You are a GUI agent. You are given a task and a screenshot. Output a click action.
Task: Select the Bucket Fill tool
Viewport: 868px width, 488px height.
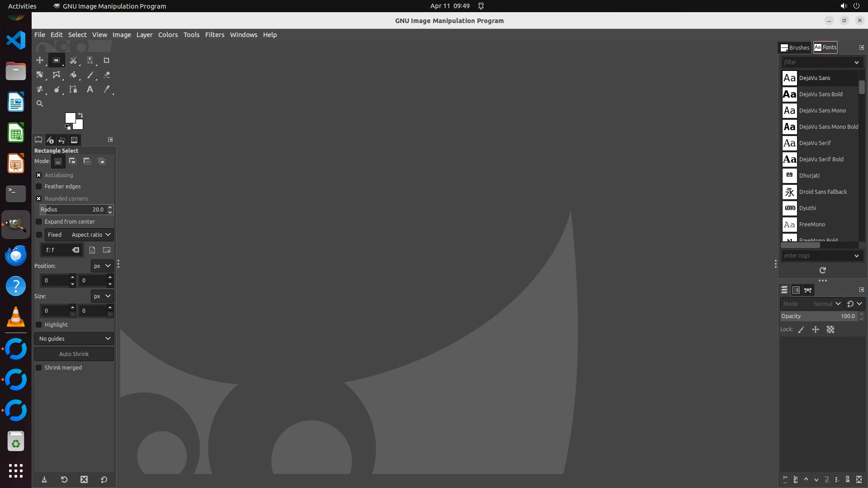click(x=73, y=75)
